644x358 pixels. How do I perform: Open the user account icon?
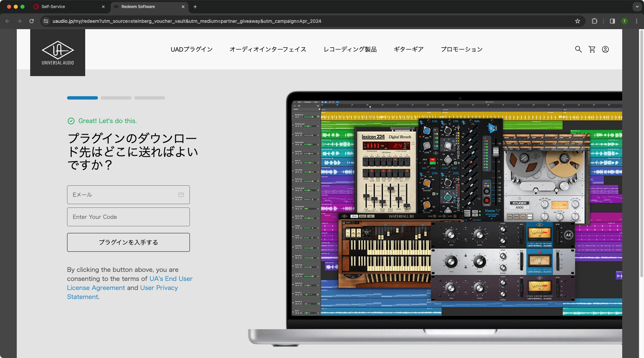tap(605, 49)
